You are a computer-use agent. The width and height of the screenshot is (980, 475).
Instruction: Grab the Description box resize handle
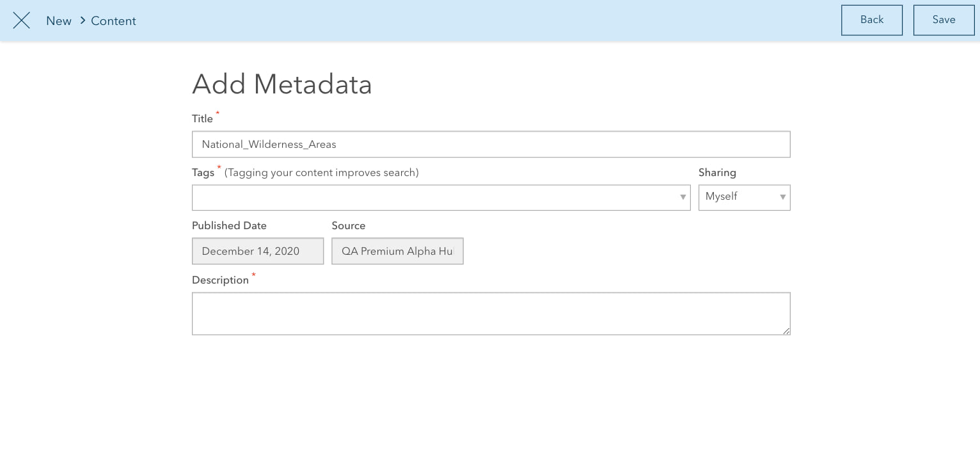[x=786, y=330]
